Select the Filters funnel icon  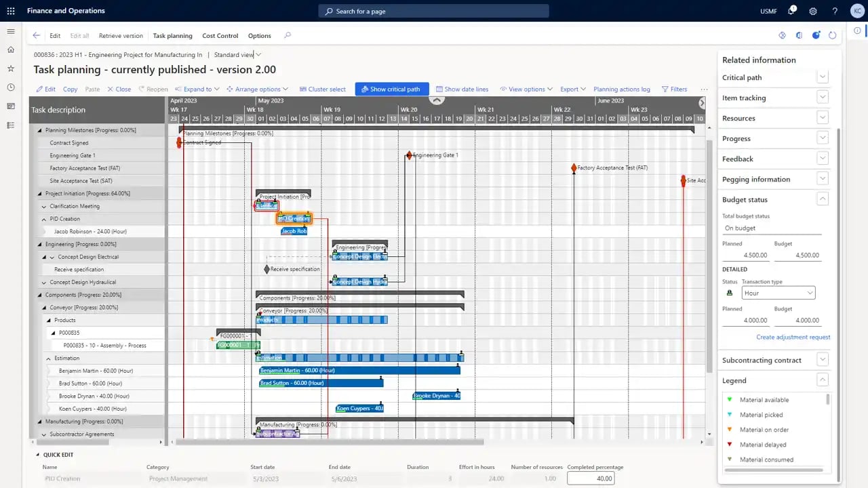click(x=674, y=89)
